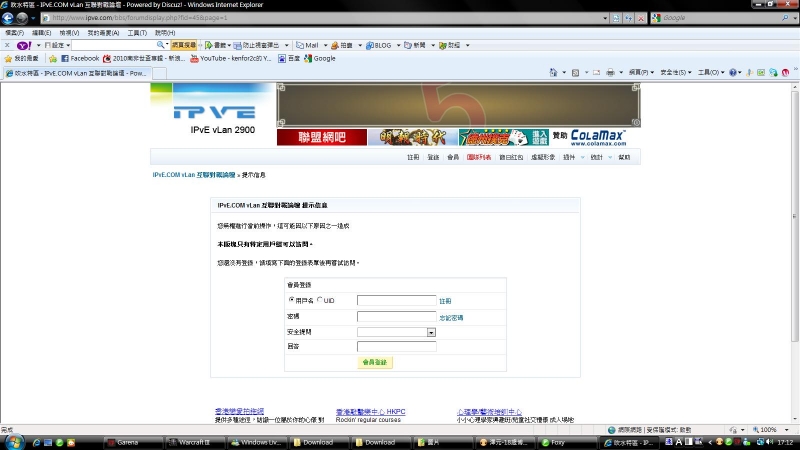Open the 工具(O) Tools dropdown in command bar

point(711,72)
